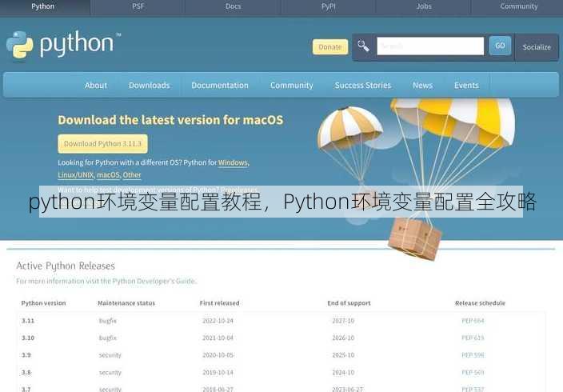Open the Python Developer's Guide link

154,281
